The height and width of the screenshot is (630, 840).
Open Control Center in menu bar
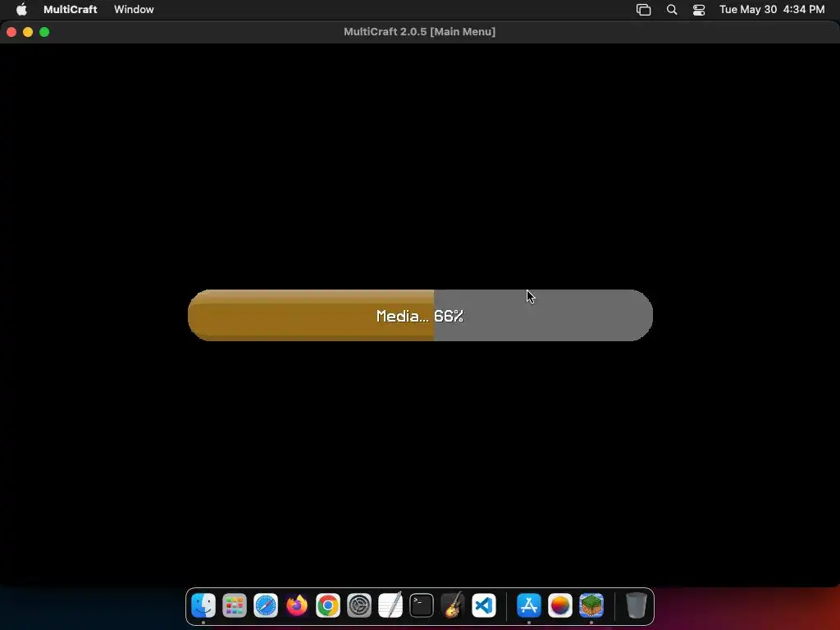point(699,10)
